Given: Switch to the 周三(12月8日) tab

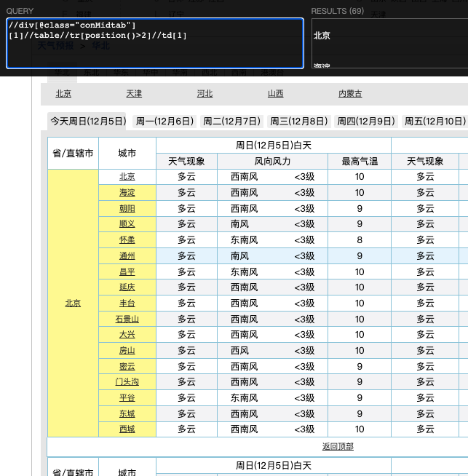Looking at the screenshot, I should tap(299, 122).
